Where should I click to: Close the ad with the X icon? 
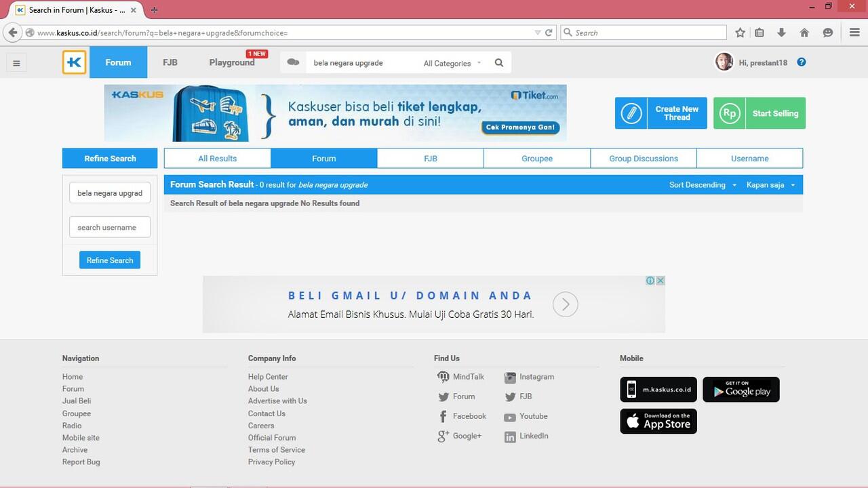click(x=660, y=281)
